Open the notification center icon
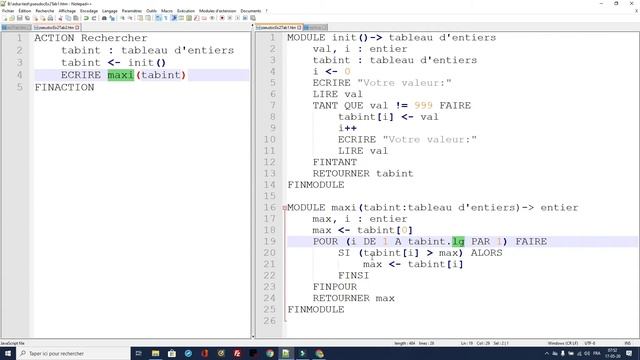640x360 pixels. click(629, 353)
